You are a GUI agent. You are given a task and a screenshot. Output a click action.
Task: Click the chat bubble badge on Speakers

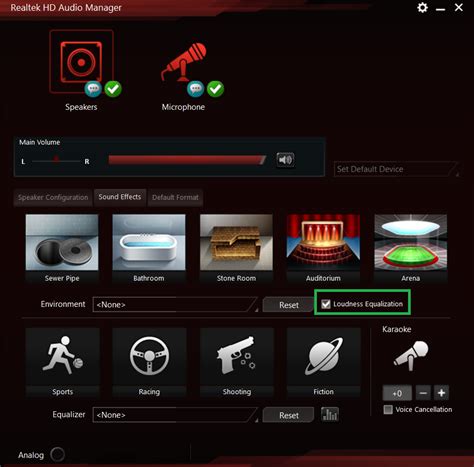(x=93, y=89)
